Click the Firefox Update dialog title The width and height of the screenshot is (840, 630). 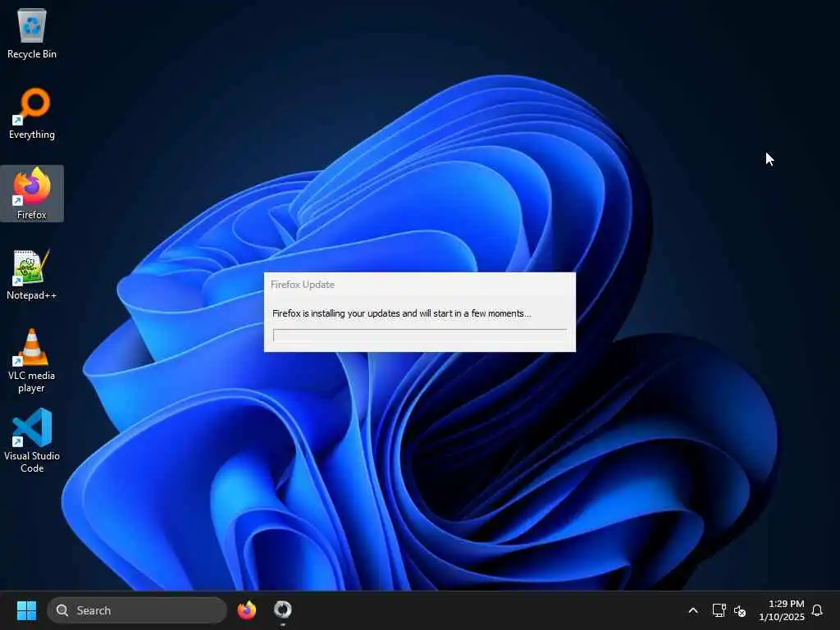302,285
